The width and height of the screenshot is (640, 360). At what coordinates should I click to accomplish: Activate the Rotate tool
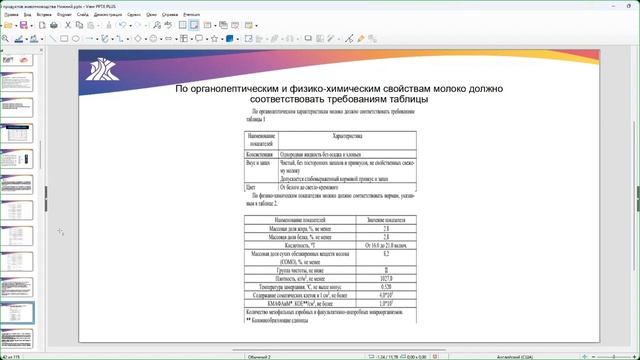click(249, 39)
